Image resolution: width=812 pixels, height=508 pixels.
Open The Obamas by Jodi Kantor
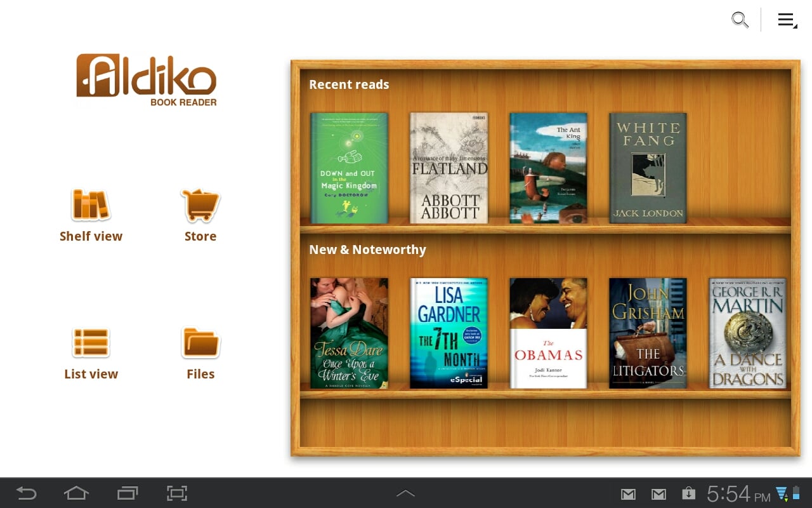pyautogui.click(x=548, y=333)
